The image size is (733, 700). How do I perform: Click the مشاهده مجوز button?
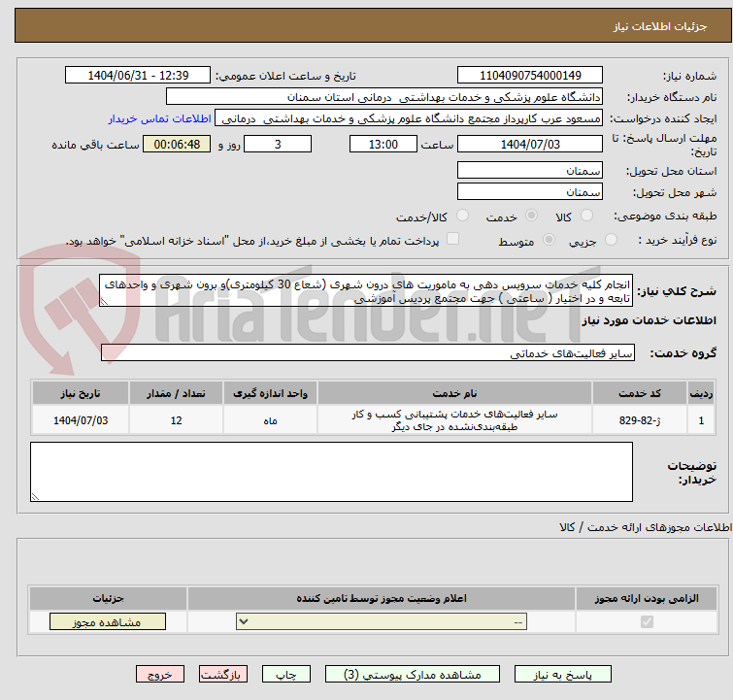(x=108, y=622)
